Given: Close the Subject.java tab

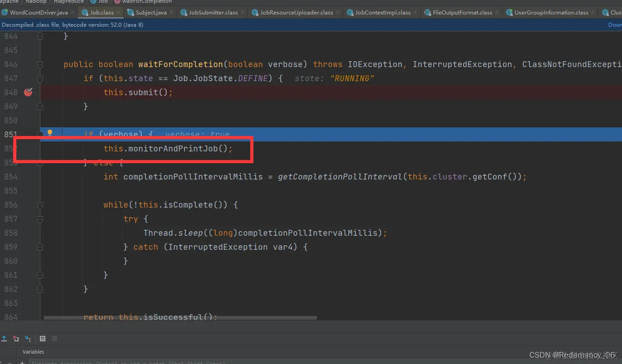Looking at the screenshot, I should tap(171, 13).
